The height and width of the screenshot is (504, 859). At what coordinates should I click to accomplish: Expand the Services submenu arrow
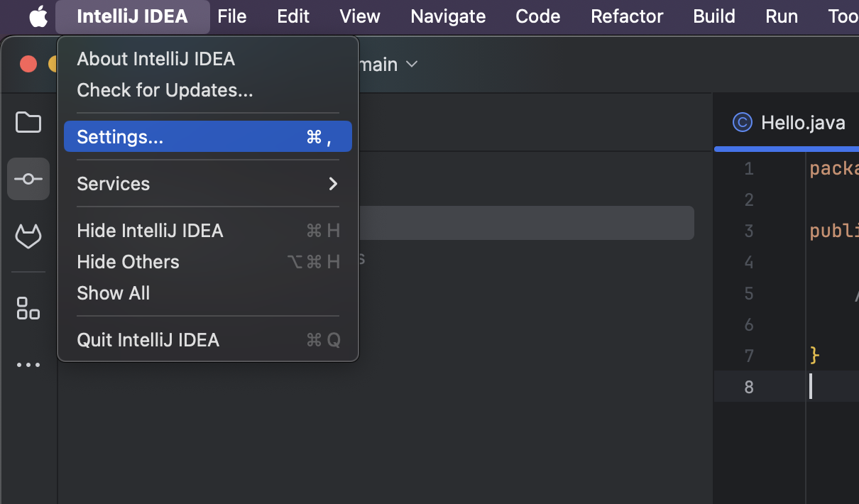pyautogui.click(x=332, y=184)
